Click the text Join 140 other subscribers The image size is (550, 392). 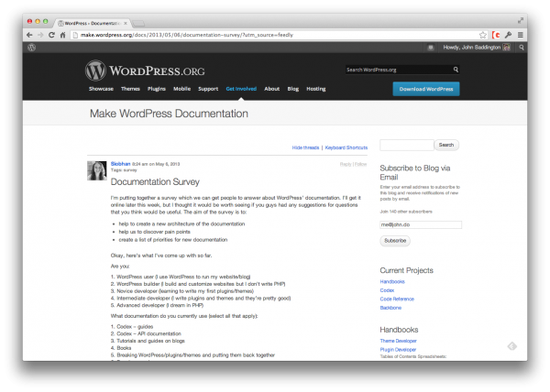[x=406, y=212]
